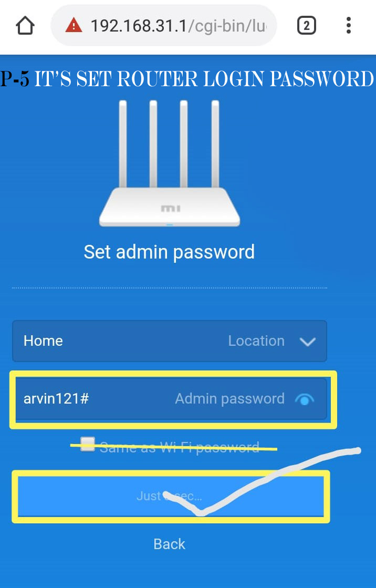Select the Home location value

(x=43, y=341)
